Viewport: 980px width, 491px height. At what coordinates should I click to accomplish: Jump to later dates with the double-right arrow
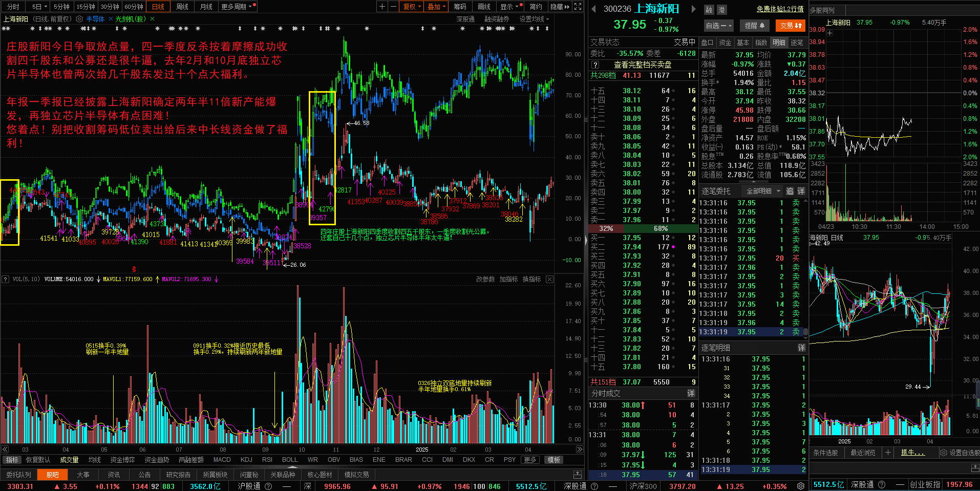point(580,450)
